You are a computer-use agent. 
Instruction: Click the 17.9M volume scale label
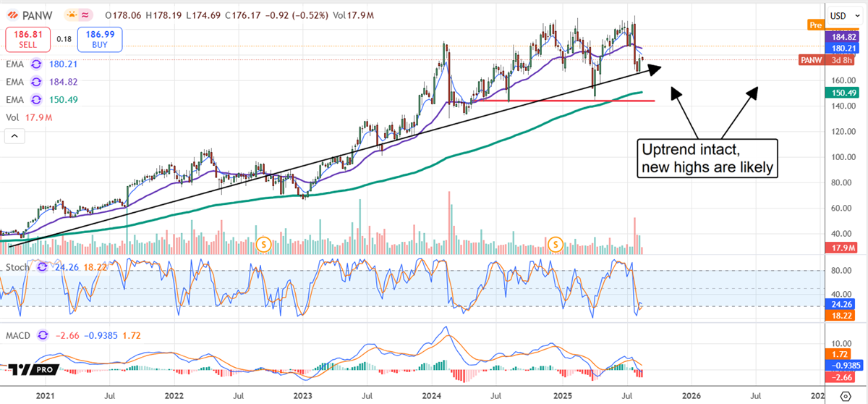[842, 248]
